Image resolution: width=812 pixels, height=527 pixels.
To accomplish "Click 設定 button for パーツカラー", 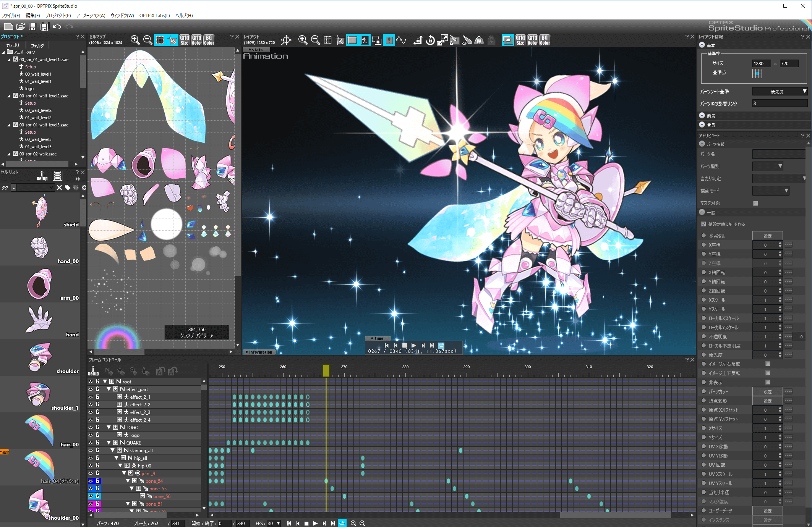I will click(768, 391).
